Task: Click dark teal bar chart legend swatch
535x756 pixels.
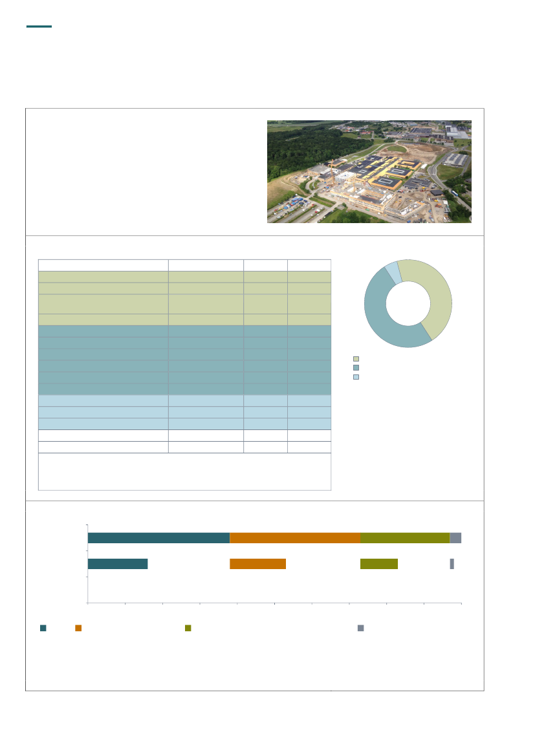Action: point(43,628)
